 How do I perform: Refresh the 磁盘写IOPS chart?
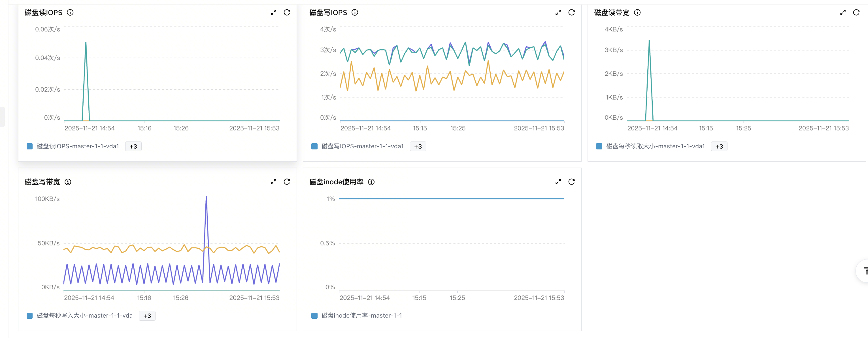571,12
